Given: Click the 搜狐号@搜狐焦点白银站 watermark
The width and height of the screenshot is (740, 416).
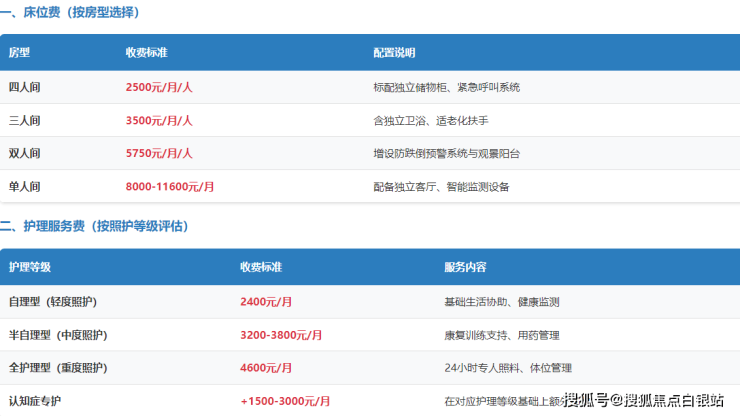Looking at the screenshot, I should click(644, 400).
